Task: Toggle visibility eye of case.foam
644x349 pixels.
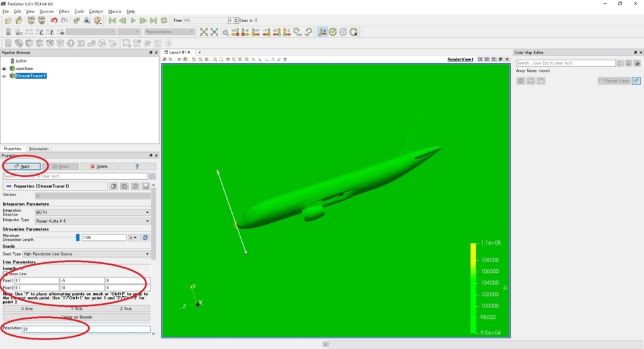Action: (4, 69)
